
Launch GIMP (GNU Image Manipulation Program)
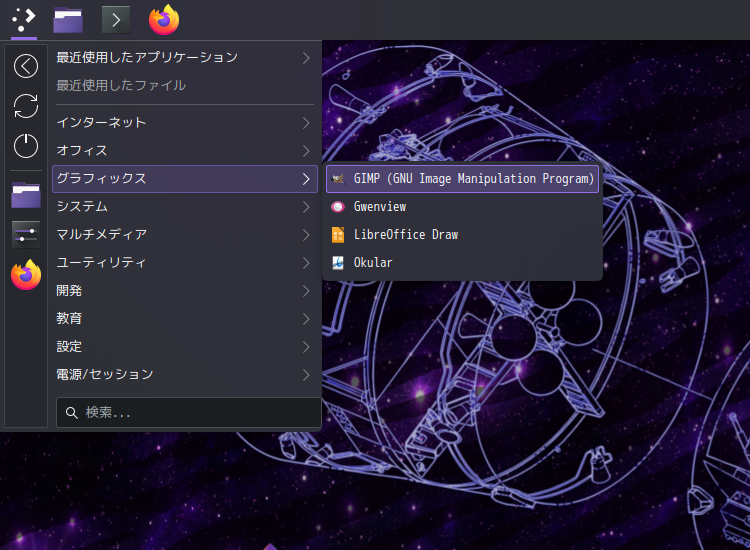(463, 179)
